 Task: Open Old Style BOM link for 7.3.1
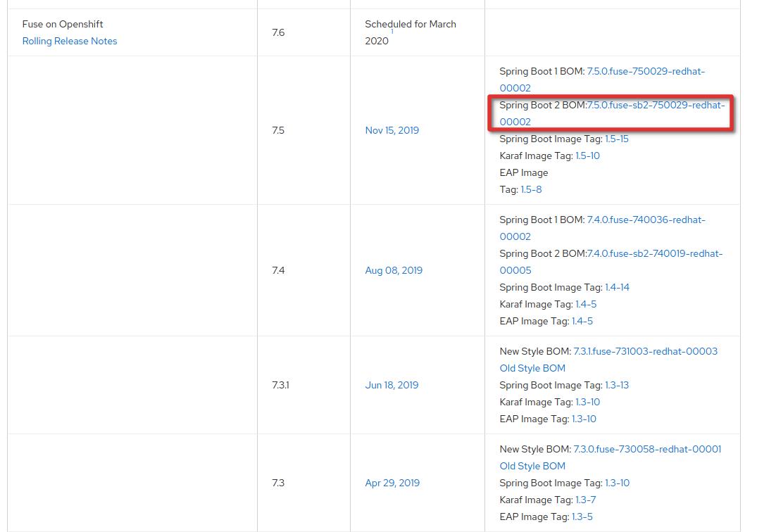click(x=532, y=368)
